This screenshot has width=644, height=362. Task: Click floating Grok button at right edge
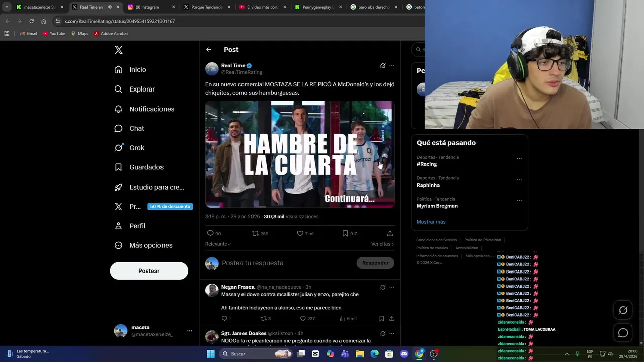pyautogui.click(x=623, y=310)
